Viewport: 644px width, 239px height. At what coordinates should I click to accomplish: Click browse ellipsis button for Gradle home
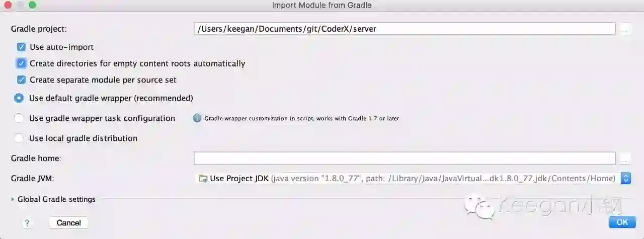tap(624, 158)
